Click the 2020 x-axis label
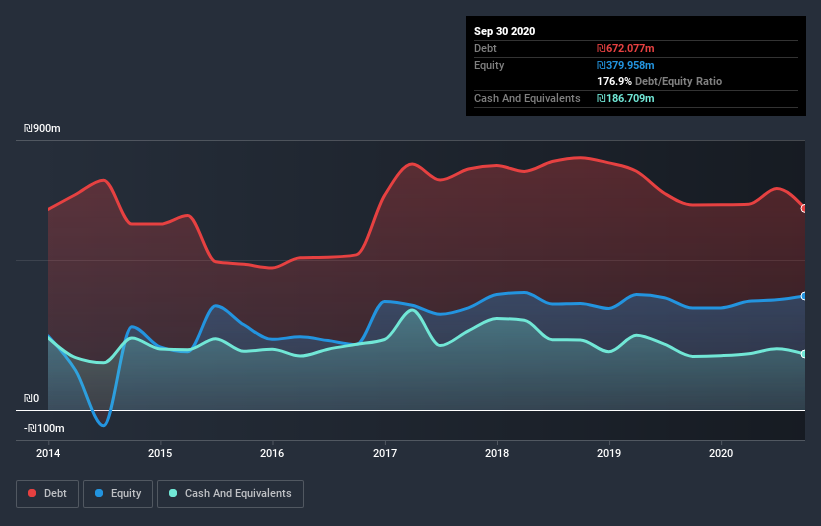Image resolution: width=821 pixels, height=526 pixels. pos(720,453)
